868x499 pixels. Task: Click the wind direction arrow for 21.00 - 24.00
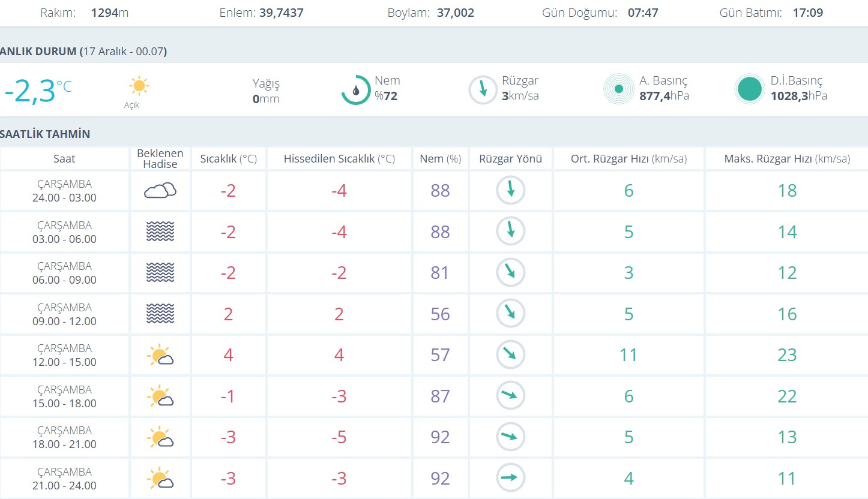coord(510,478)
